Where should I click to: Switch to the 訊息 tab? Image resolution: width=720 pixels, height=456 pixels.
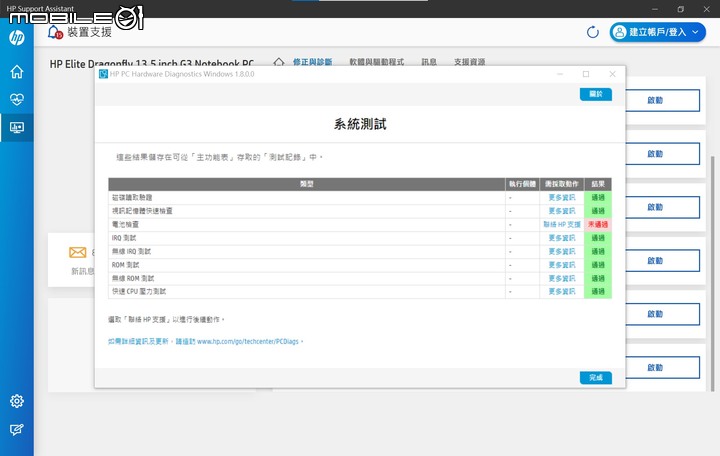coord(429,62)
